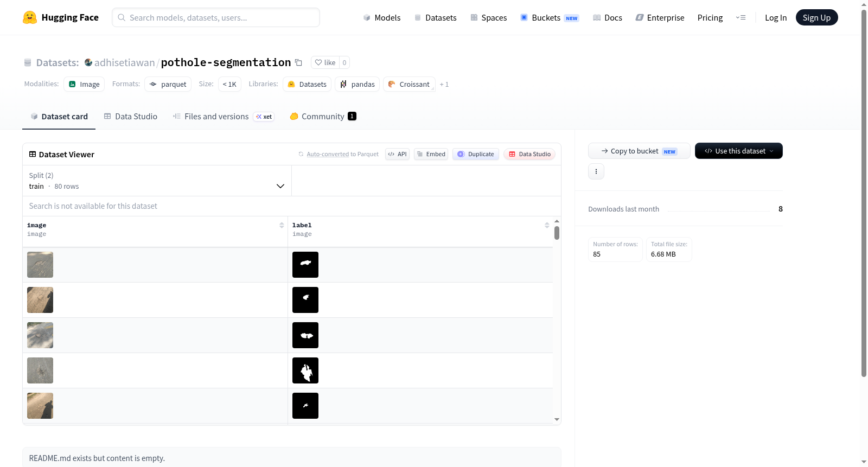
Task: Click the <1K size tag
Action: [229, 84]
